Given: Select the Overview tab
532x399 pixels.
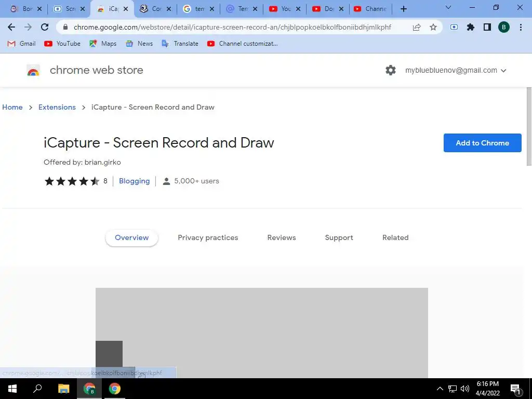Looking at the screenshot, I should [x=131, y=237].
